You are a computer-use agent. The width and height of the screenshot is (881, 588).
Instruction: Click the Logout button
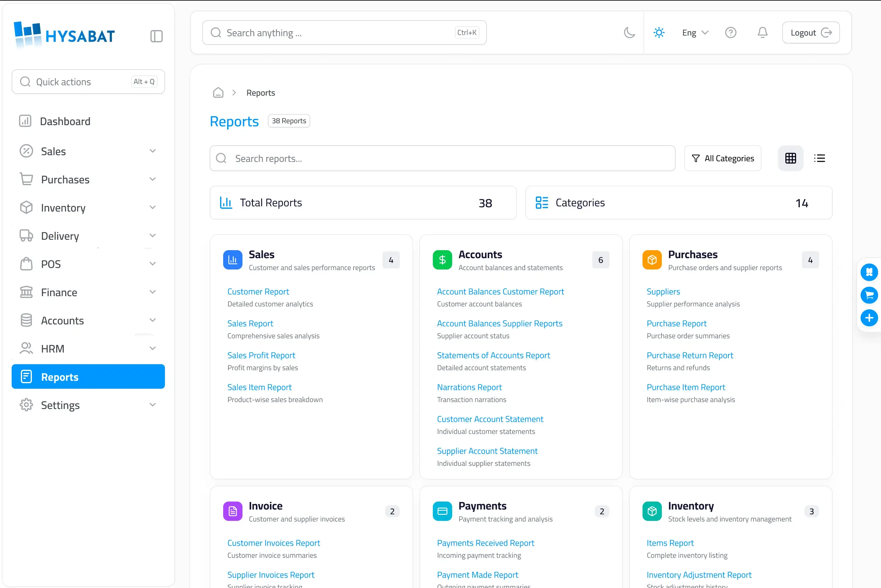pyautogui.click(x=810, y=32)
